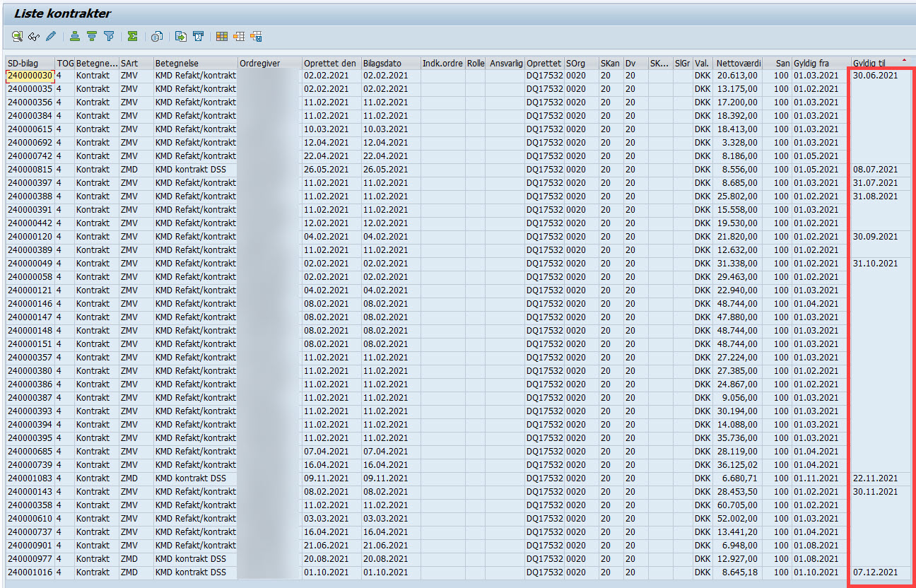
Task: Select the 'SD-bilag' column header
Action: (29, 63)
